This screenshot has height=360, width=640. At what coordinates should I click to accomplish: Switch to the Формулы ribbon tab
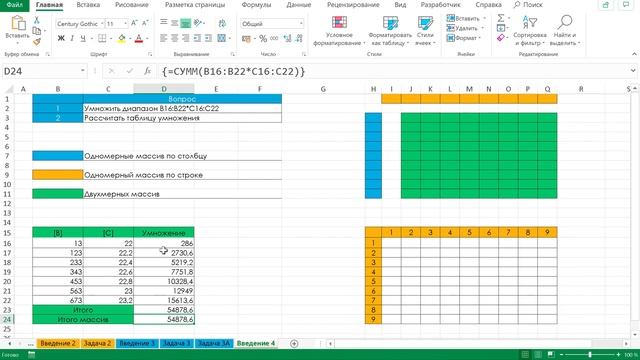256,5
